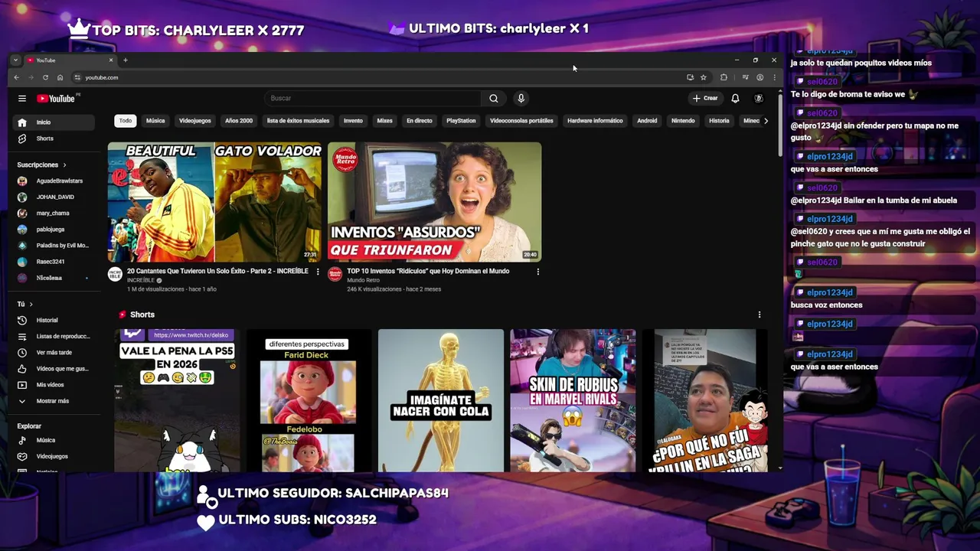Open the Mundo Retro channel name link
This screenshot has width=980, height=551.
tap(363, 281)
